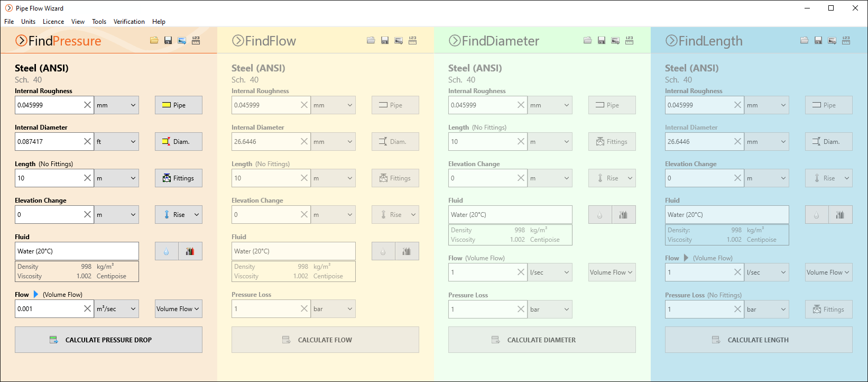Open the Units menu
This screenshot has height=382, width=868.
[x=28, y=22]
